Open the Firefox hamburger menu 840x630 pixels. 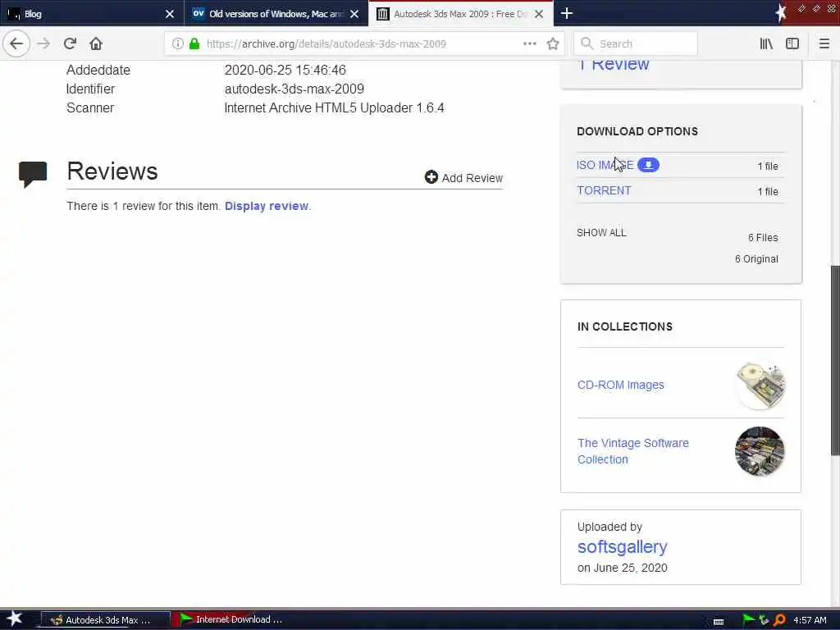tap(824, 43)
